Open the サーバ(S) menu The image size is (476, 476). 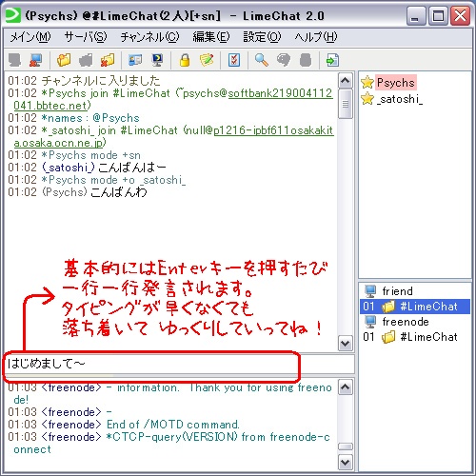(x=86, y=37)
